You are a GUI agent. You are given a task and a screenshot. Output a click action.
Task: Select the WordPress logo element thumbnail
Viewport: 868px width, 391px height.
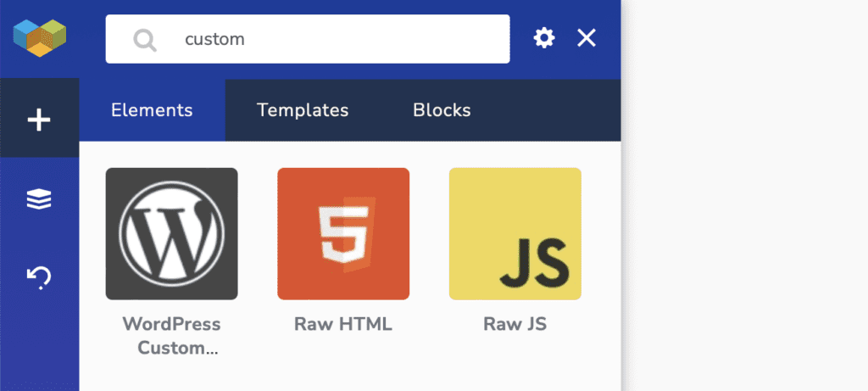point(171,234)
